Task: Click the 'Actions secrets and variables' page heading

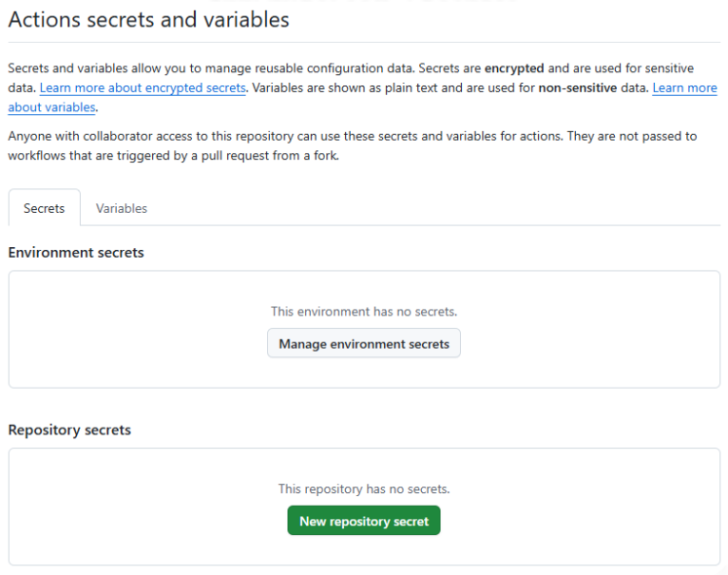Action: 149,19
